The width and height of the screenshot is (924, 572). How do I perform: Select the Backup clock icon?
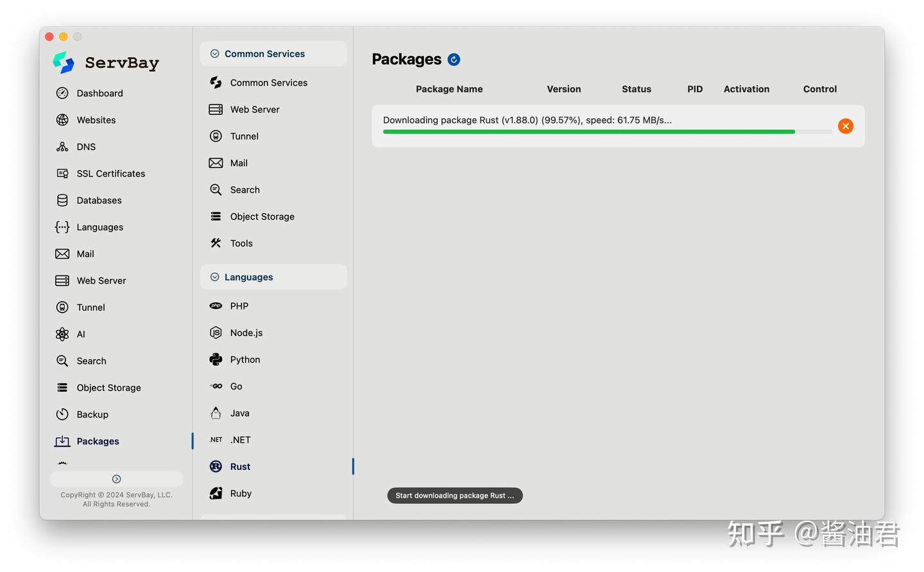tap(62, 415)
